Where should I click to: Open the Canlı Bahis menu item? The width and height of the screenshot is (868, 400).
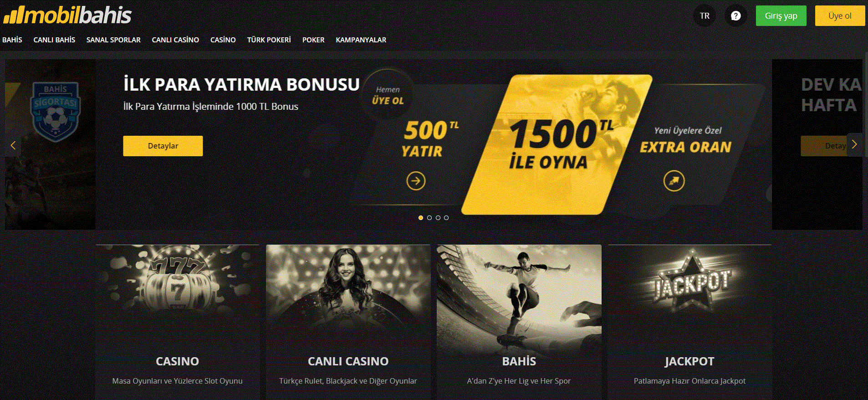pos(54,40)
